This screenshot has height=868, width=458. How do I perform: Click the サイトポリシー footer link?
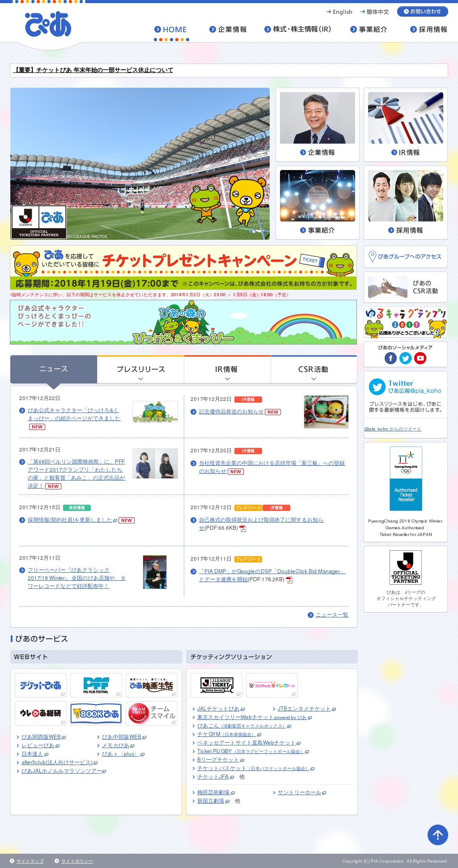pos(77,861)
